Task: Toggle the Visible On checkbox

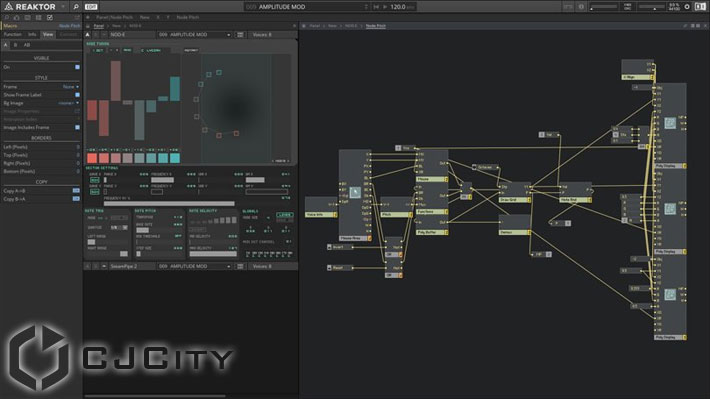Action: click(77, 67)
